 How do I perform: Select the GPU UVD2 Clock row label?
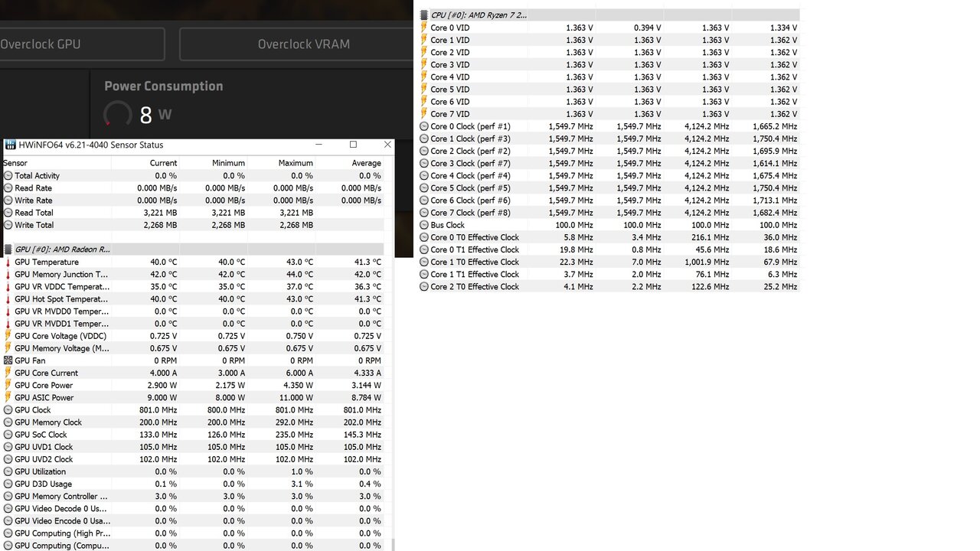pyautogui.click(x=44, y=459)
